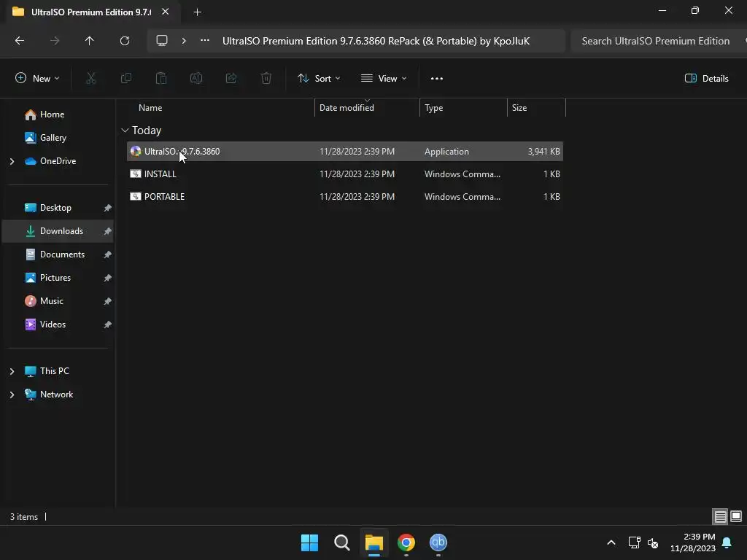Viewport: 747px width, 560px height.
Task: Click the UltraISO disc application icon
Action: 136,152
